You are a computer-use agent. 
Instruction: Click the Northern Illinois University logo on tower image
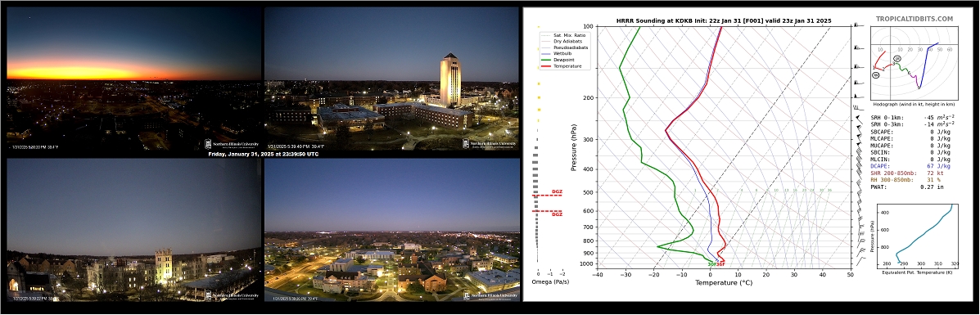490,143
